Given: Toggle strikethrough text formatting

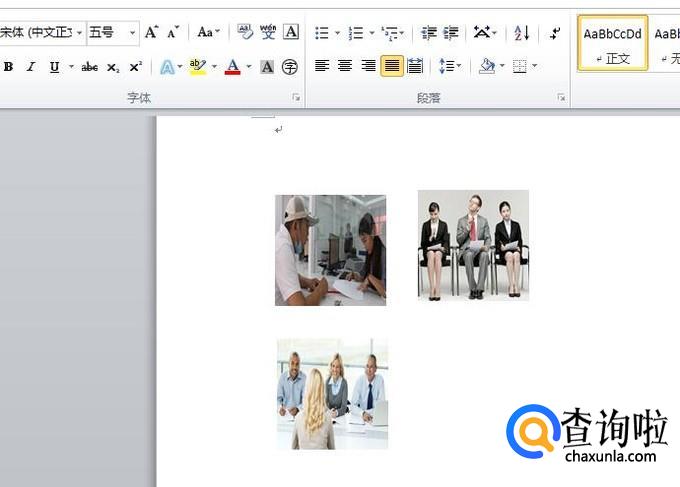Looking at the screenshot, I should 90,67.
